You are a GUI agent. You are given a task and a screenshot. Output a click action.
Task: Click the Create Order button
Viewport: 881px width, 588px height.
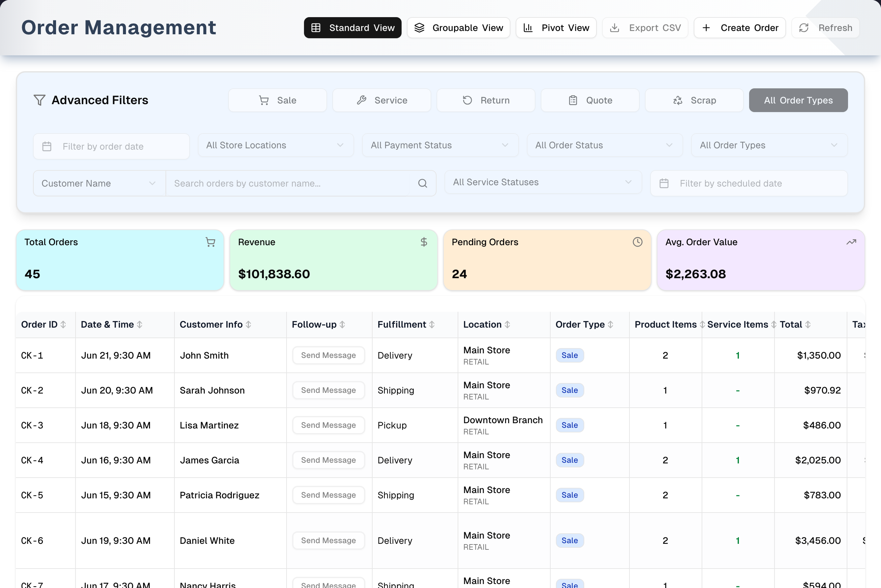tap(740, 28)
